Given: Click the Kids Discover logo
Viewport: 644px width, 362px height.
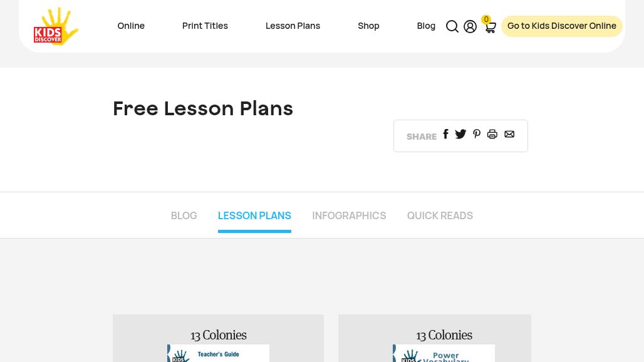Looking at the screenshot, I should [x=56, y=26].
